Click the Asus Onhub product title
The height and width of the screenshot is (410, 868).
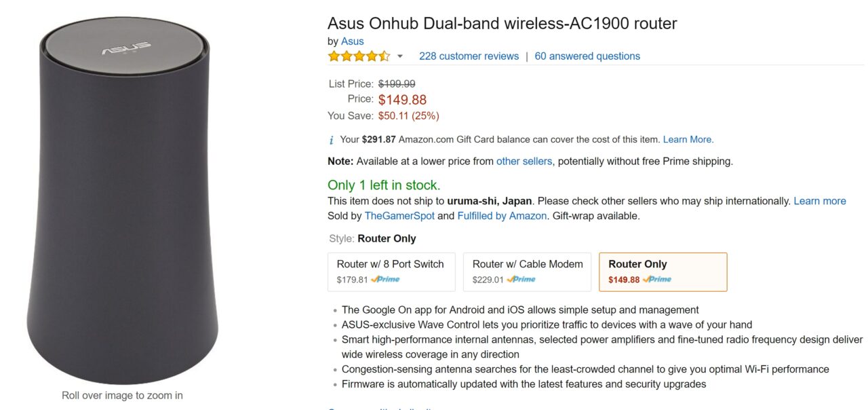point(502,24)
